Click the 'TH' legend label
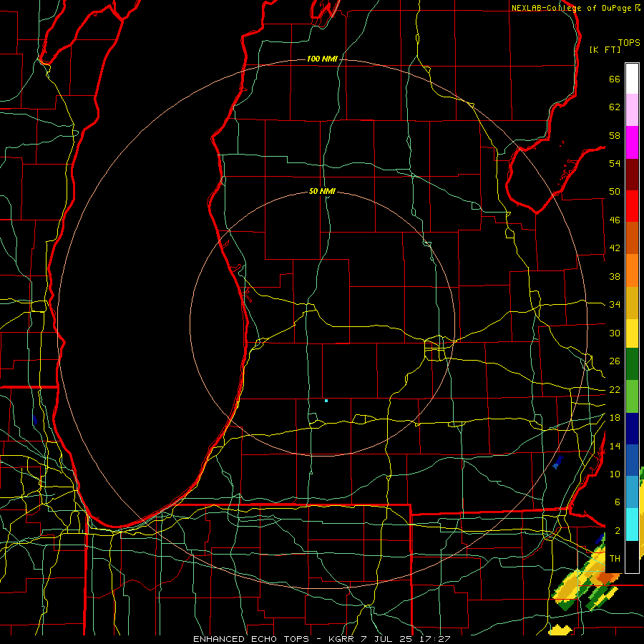Screen dimensions: 644x644 pyautogui.click(x=615, y=559)
